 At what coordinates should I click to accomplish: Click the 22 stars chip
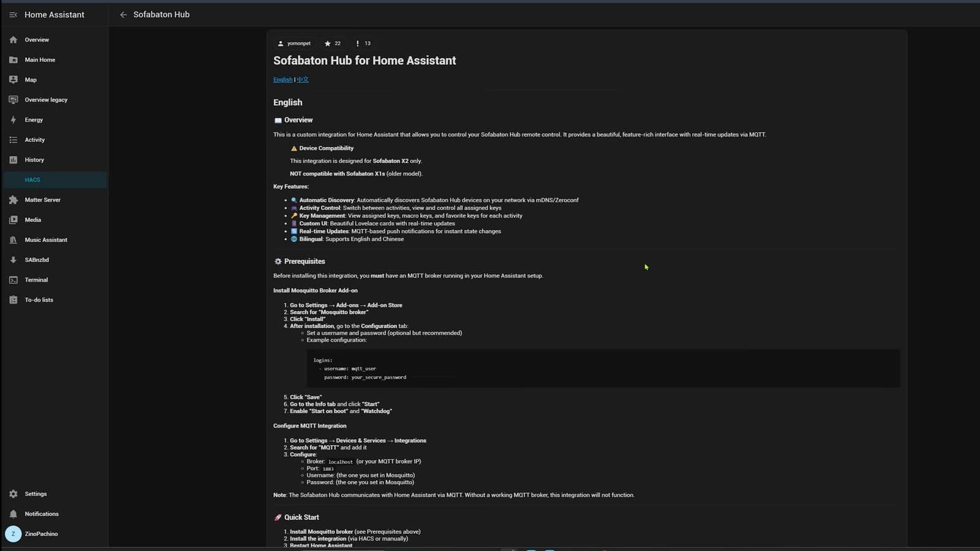333,43
